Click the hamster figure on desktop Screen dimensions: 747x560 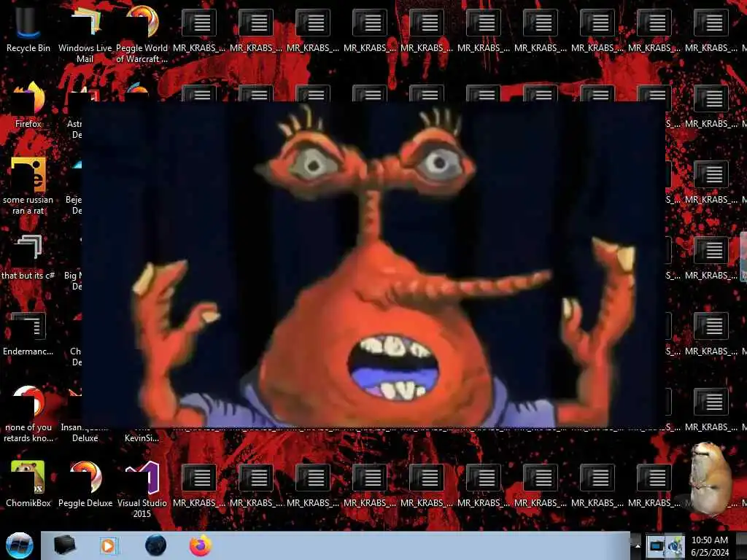click(710, 478)
